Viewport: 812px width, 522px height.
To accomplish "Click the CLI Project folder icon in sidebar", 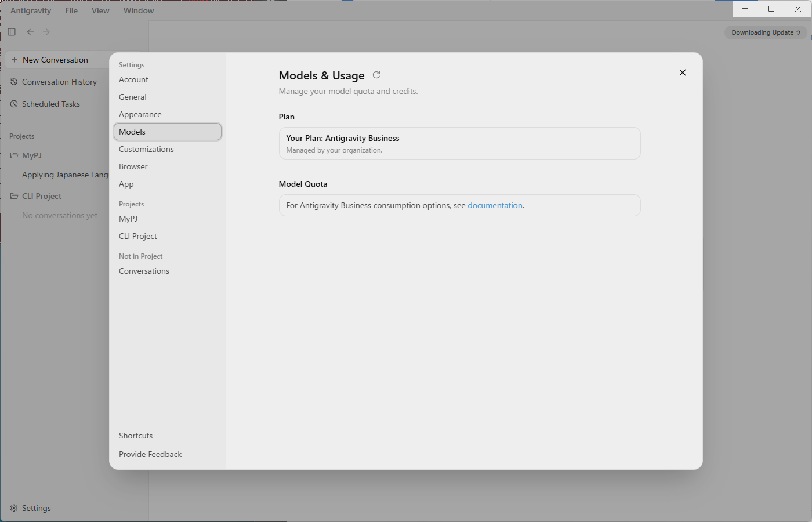I will [14, 196].
